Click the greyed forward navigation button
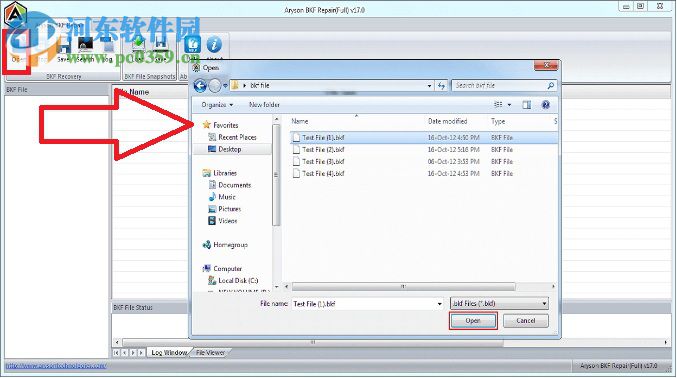 coord(215,86)
